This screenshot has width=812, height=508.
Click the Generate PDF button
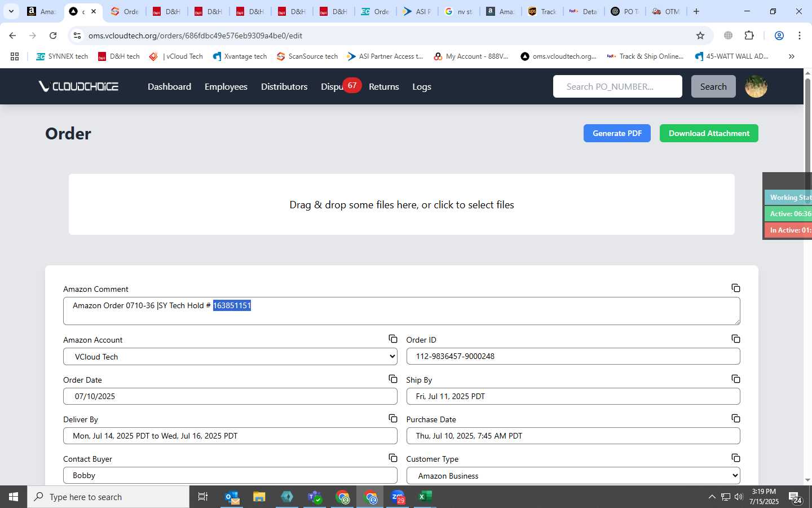tap(617, 133)
